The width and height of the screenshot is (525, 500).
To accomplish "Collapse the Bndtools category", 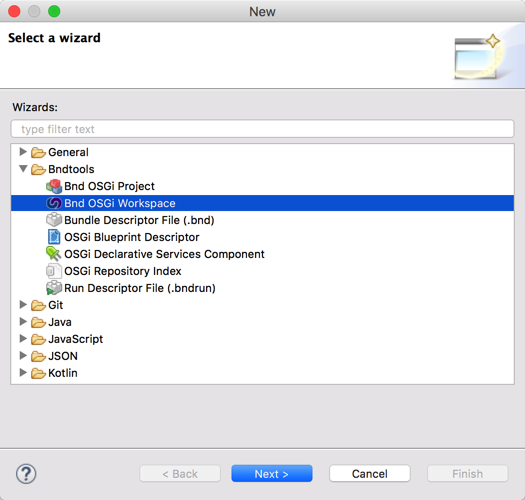I will [23, 168].
